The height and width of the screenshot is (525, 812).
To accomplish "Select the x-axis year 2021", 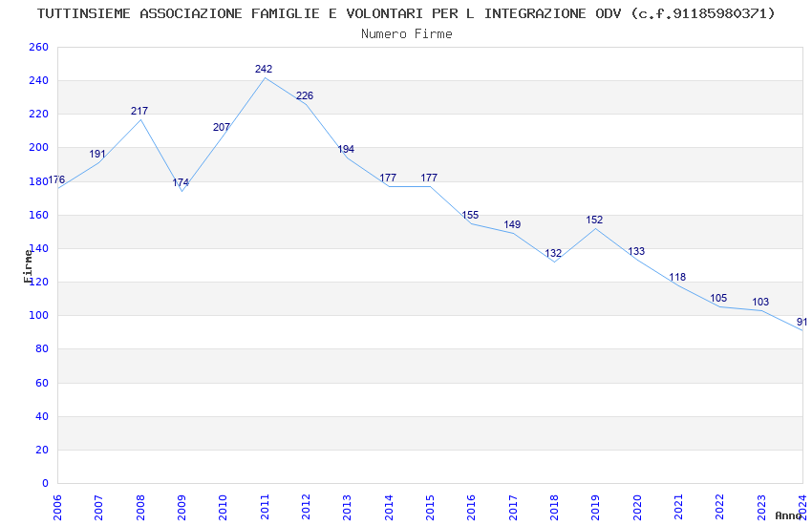I will point(679,508).
